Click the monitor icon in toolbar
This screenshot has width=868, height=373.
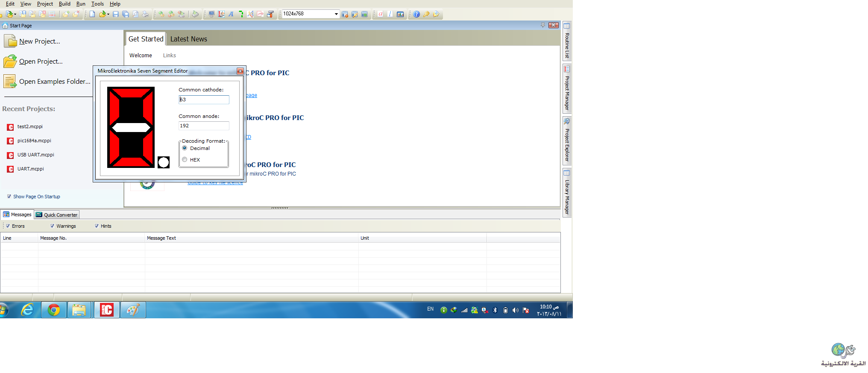211,14
